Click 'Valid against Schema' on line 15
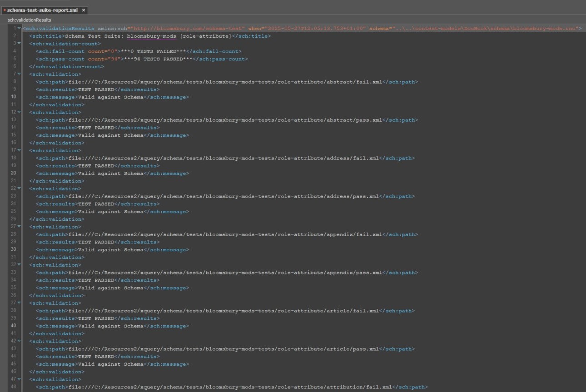The width and height of the screenshot is (586, 392). 111,135
